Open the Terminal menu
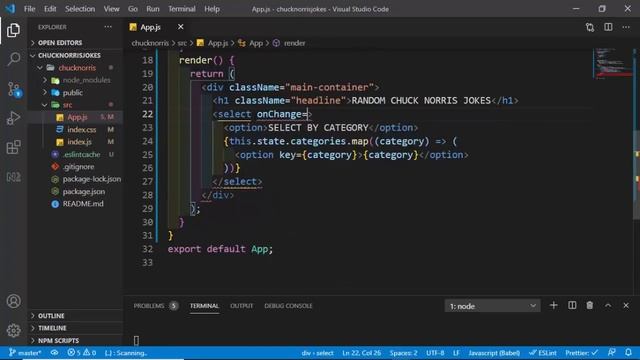Image resolution: width=640 pixels, height=360 pixels. (182, 9)
